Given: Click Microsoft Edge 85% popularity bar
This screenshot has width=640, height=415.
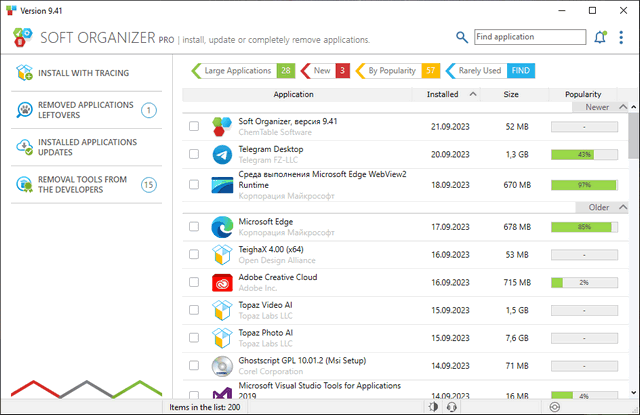Looking at the screenshot, I should 584,227.
